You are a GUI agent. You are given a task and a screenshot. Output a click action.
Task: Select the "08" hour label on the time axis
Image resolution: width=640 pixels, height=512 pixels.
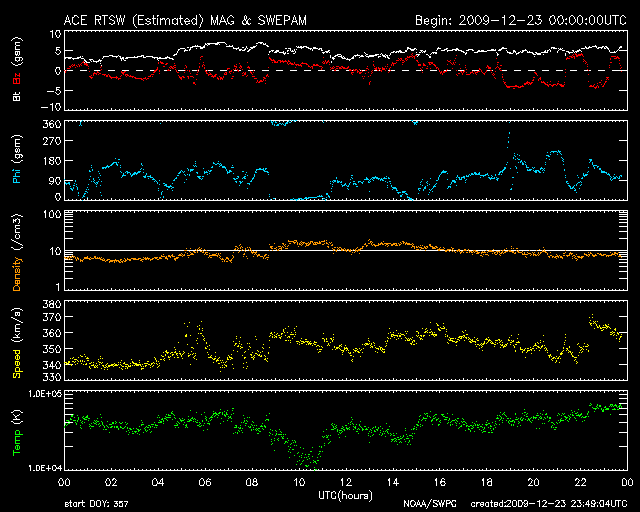252,482
